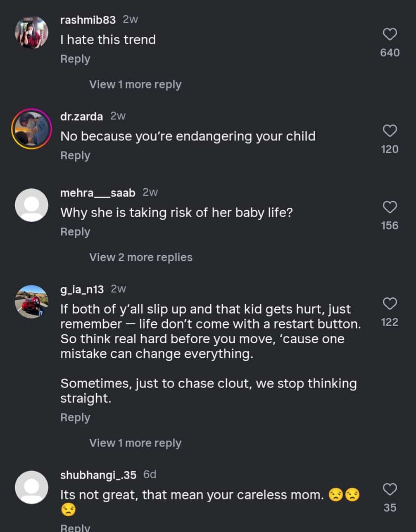416x532 pixels.
Task: Like mehra___saab's comment with the heart
Action: [390, 207]
